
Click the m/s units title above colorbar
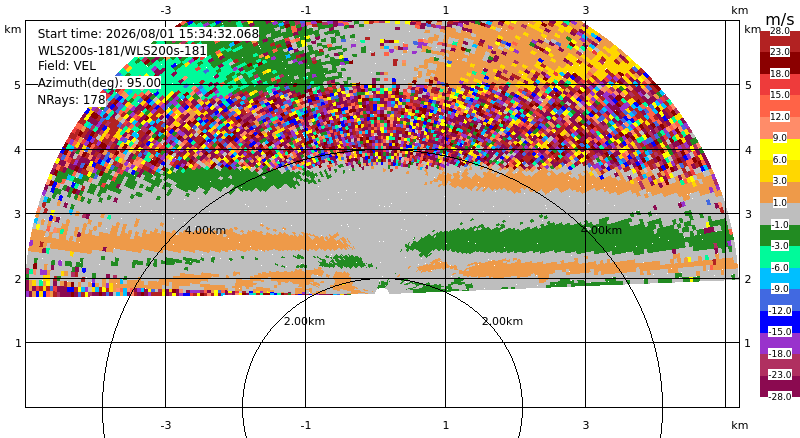(x=780, y=19)
